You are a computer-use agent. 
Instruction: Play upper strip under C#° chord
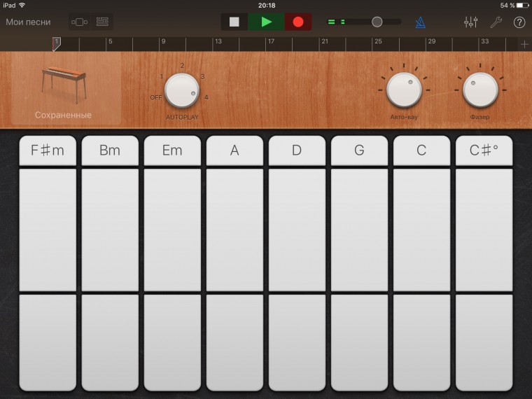pos(484,230)
